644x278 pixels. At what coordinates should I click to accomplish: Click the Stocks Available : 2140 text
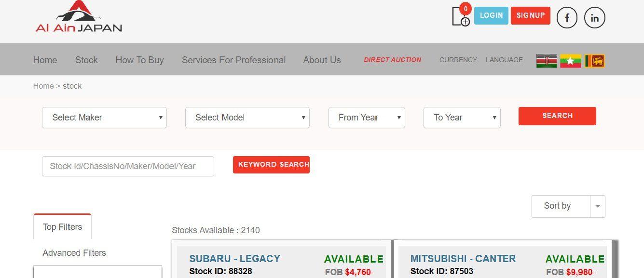[x=216, y=230]
